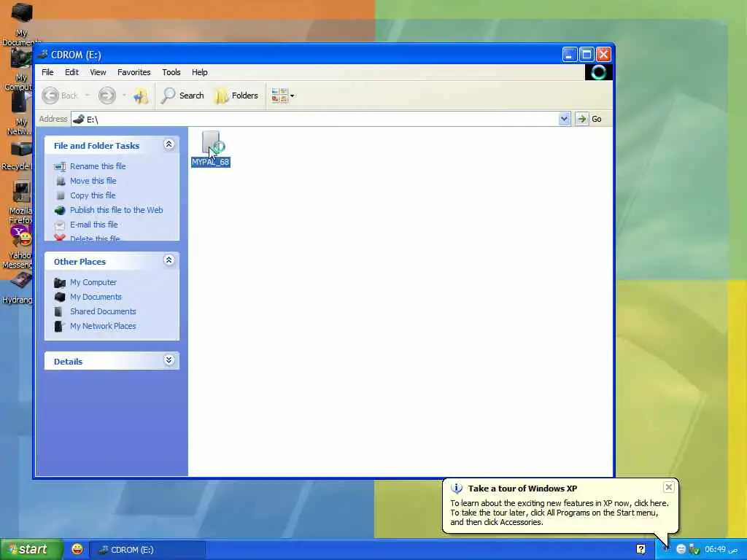
Task: Open the Favorites menu
Action: 134,72
